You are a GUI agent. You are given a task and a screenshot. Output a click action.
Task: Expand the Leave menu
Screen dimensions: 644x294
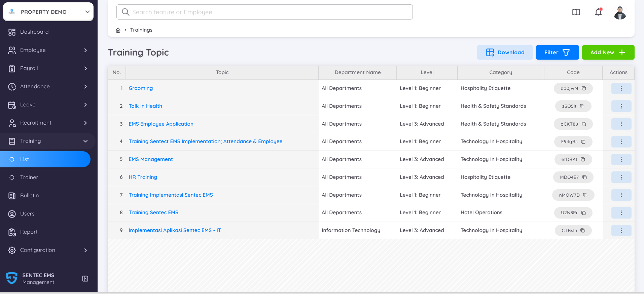tap(47, 105)
